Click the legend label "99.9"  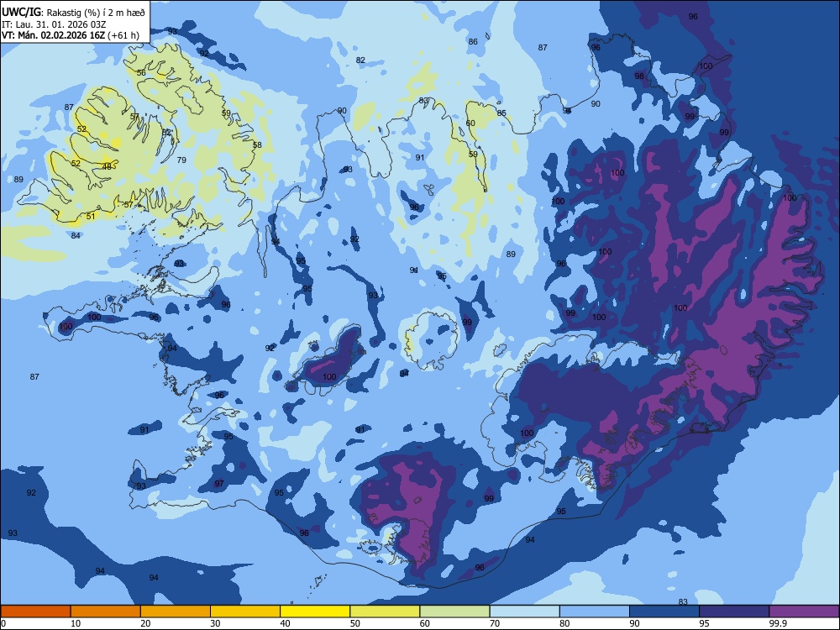point(777,623)
